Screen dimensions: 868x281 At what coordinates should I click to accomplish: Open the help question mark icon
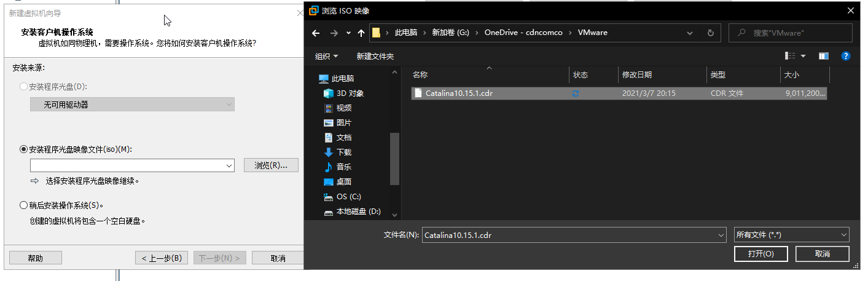click(845, 56)
